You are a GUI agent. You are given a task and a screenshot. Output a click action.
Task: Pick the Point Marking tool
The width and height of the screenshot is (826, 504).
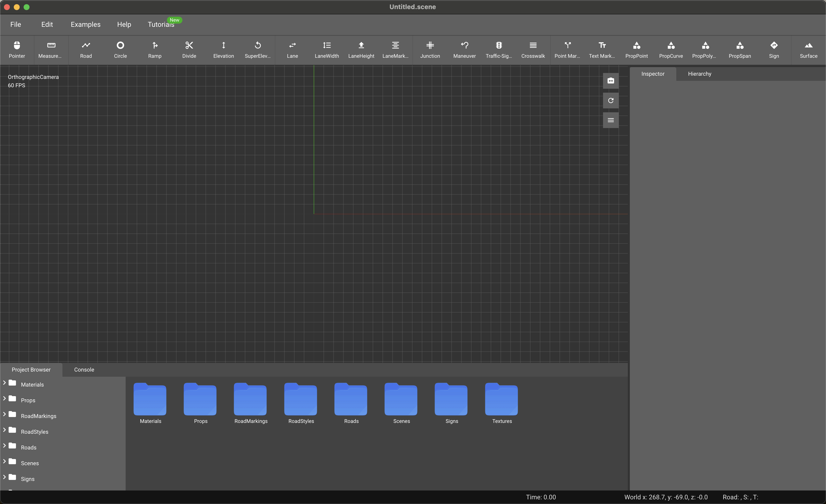pos(568,50)
